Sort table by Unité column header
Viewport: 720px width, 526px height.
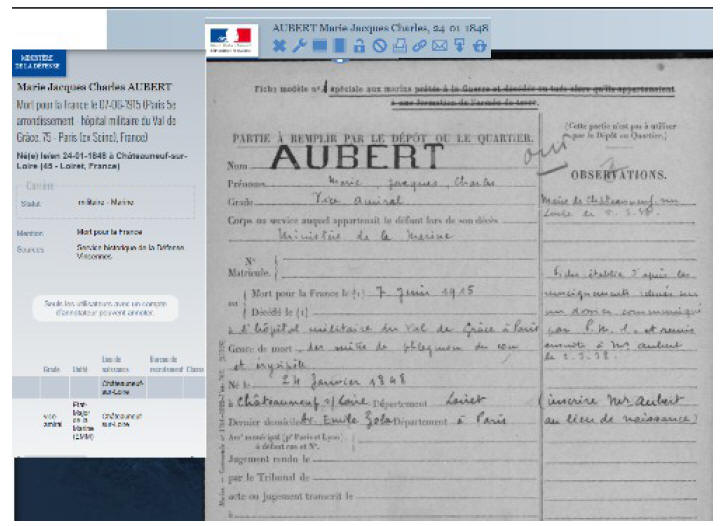pos(80,369)
